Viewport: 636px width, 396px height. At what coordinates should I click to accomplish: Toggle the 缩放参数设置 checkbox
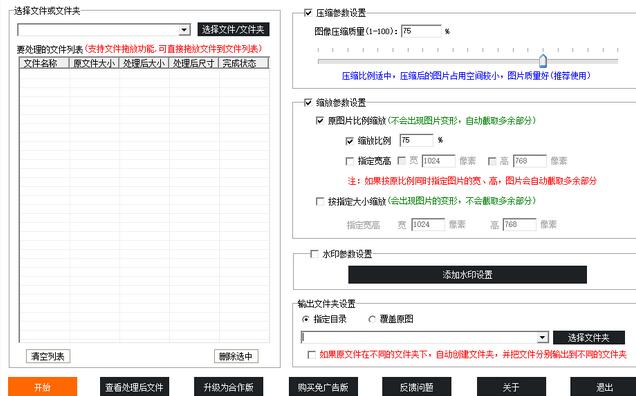308,102
